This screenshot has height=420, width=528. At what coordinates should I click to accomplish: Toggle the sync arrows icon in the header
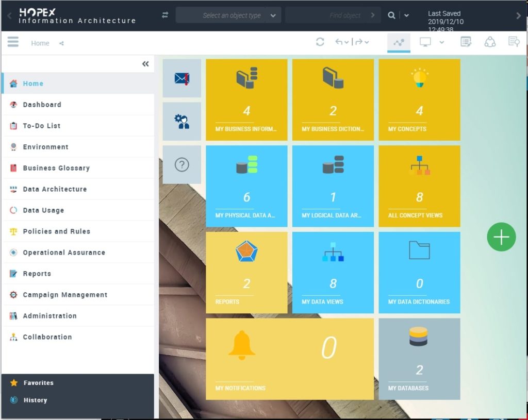click(164, 15)
